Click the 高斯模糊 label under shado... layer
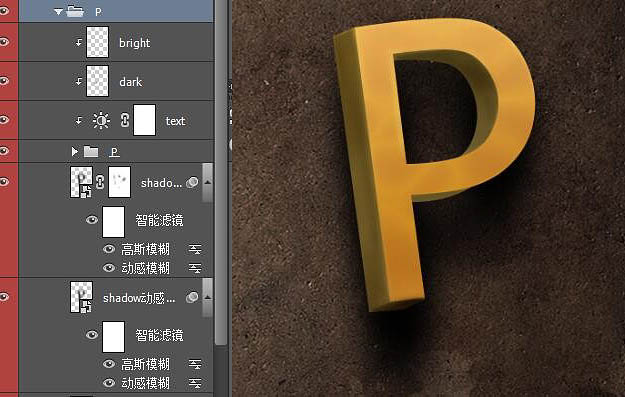The height and width of the screenshot is (397, 625). coord(145,249)
